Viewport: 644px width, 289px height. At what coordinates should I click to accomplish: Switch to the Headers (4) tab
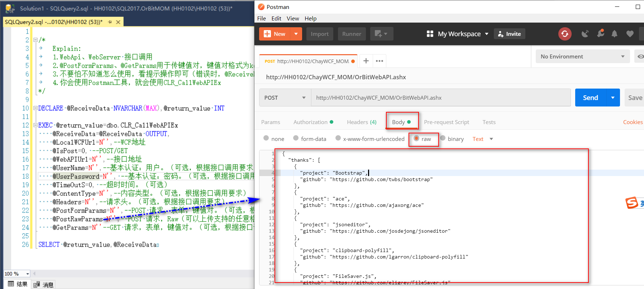pyautogui.click(x=362, y=122)
